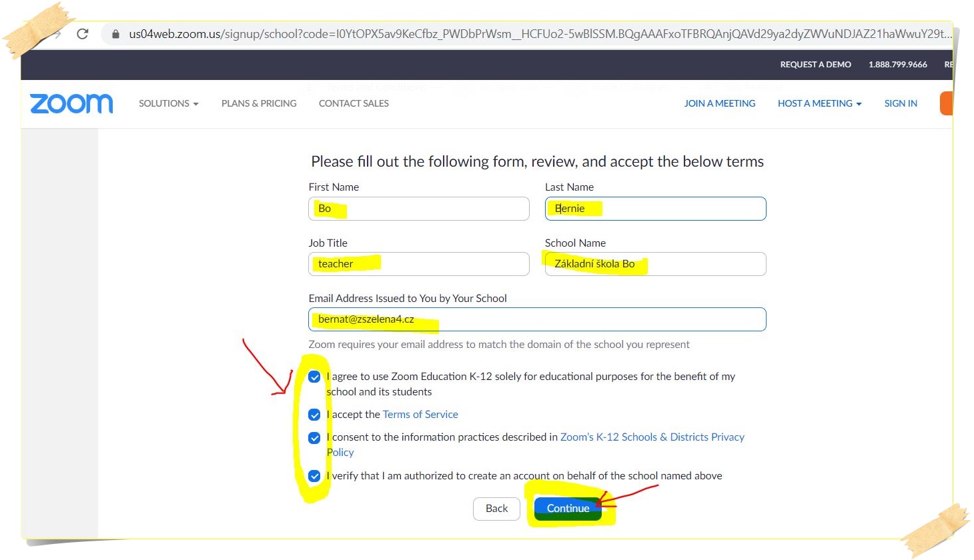Viewport: 974px width, 560px height.
Task: Uncheck the educational purposes agreement checkbox
Action: tap(314, 377)
